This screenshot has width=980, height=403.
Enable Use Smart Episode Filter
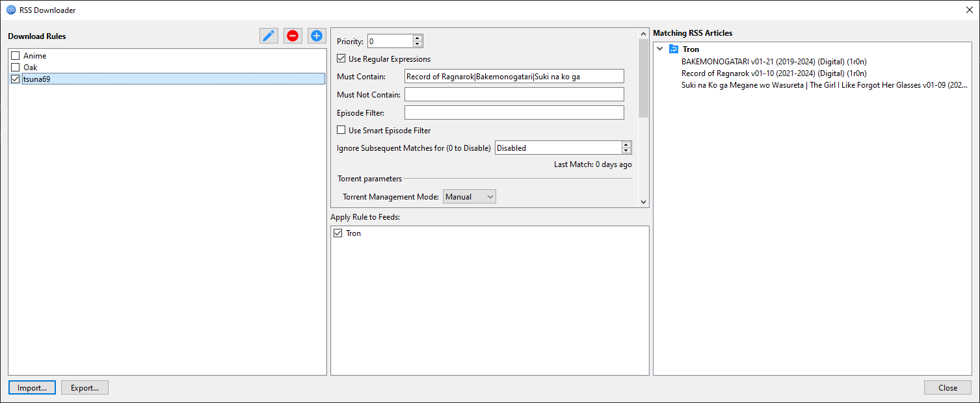(x=341, y=131)
